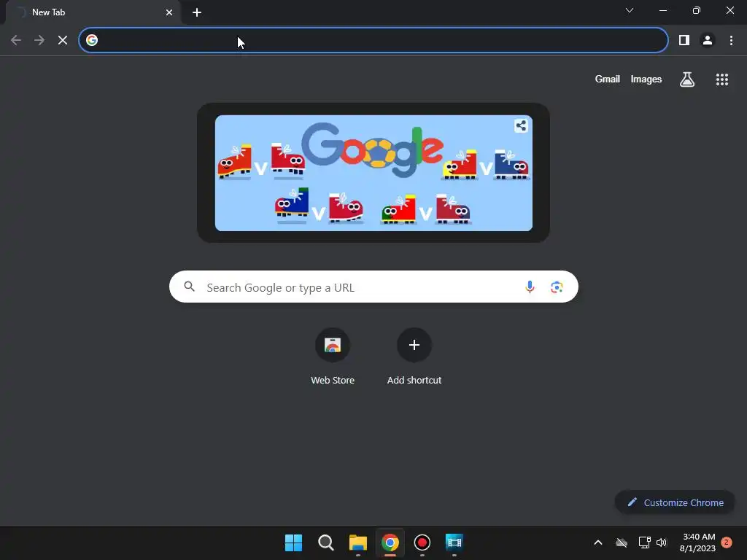Open the red record app in taskbar
747x560 pixels.
click(422, 542)
